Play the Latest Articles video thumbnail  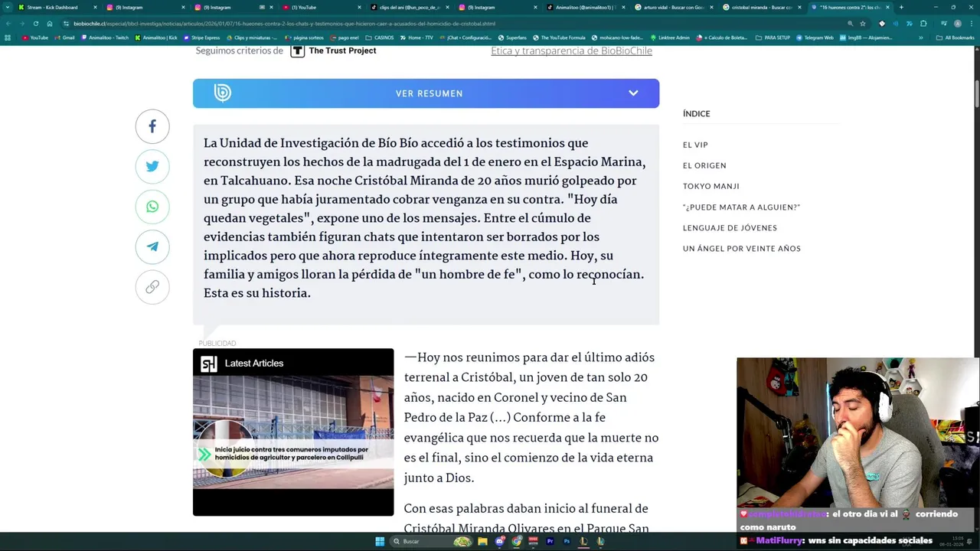coord(293,432)
